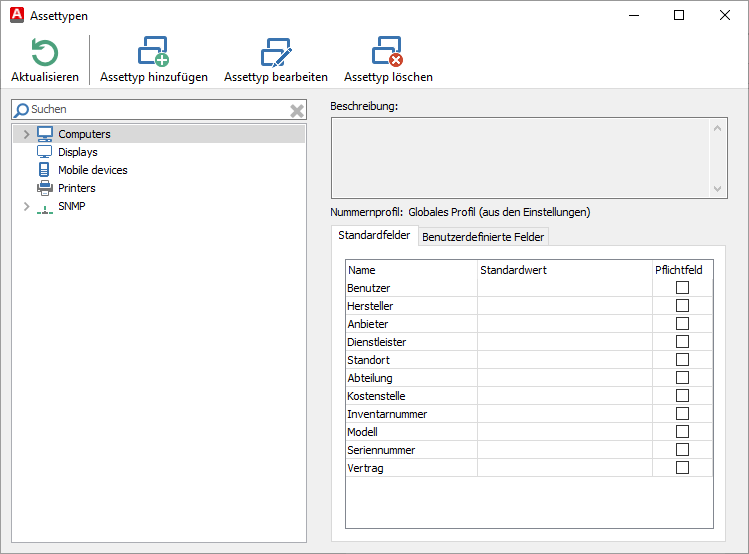Expand the SNMP tree node
Viewport: 749px width, 554px height.
26,206
